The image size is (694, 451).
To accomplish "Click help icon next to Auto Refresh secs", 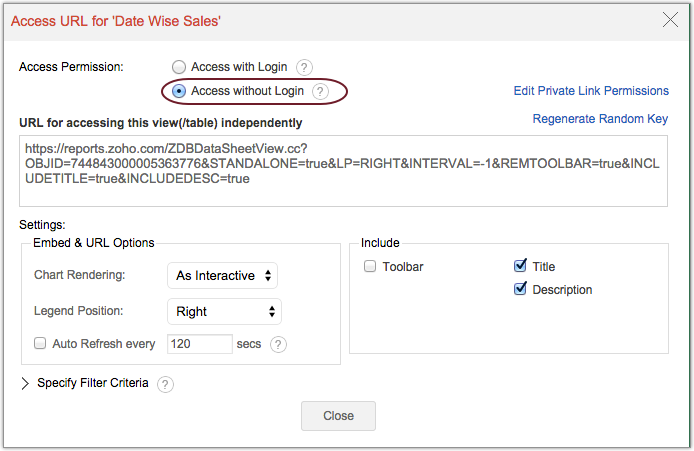I will click(278, 344).
